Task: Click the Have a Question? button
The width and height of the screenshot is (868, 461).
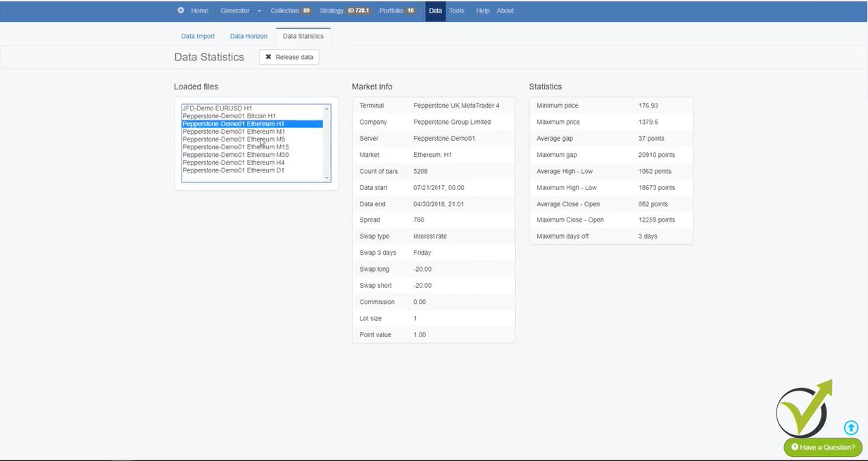Action: click(822, 447)
